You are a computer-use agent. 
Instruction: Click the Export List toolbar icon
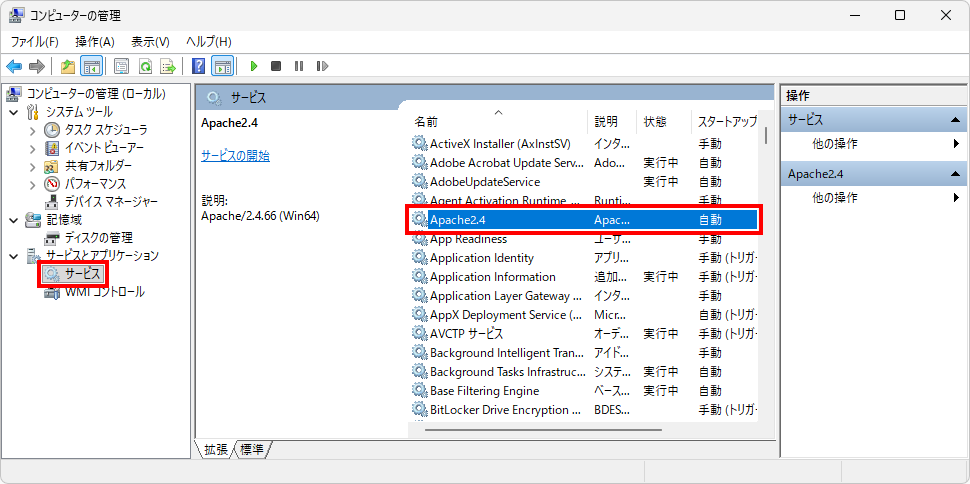(168, 66)
